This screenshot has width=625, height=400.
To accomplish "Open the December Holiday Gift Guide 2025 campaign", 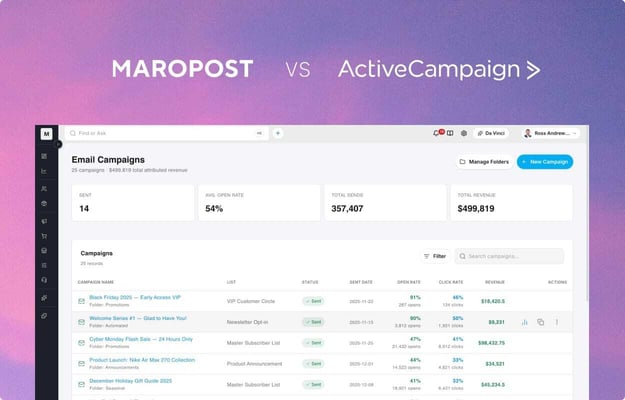I will pyautogui.click(x=130, y=381).
